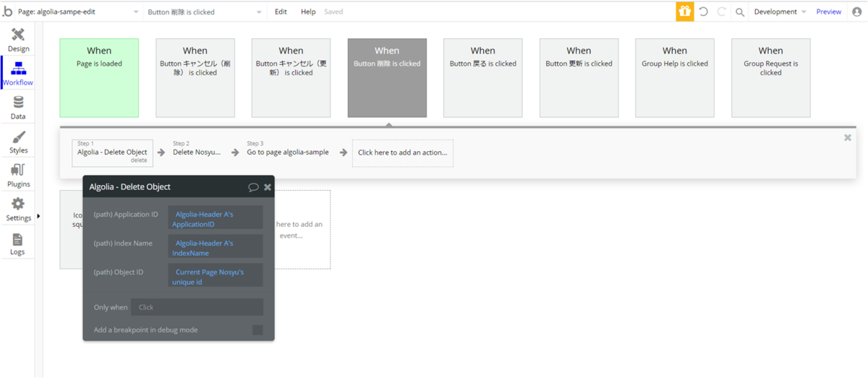Screen dimensions: 868x378
Task: Toggle breakpoint in debug mode checkbox
Action: [258, 330]
